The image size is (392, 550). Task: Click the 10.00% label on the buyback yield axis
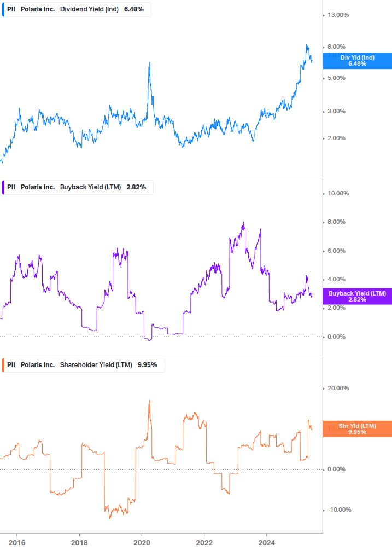click(338, 193)
